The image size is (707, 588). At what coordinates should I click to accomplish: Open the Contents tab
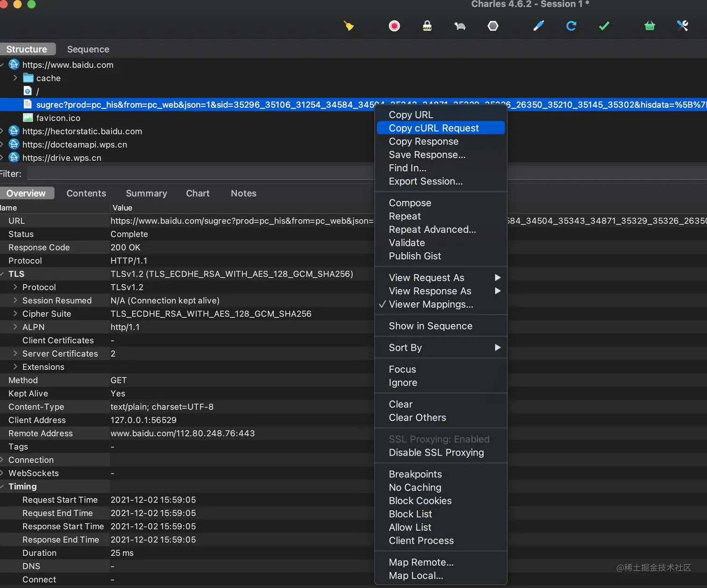(86, 193)
